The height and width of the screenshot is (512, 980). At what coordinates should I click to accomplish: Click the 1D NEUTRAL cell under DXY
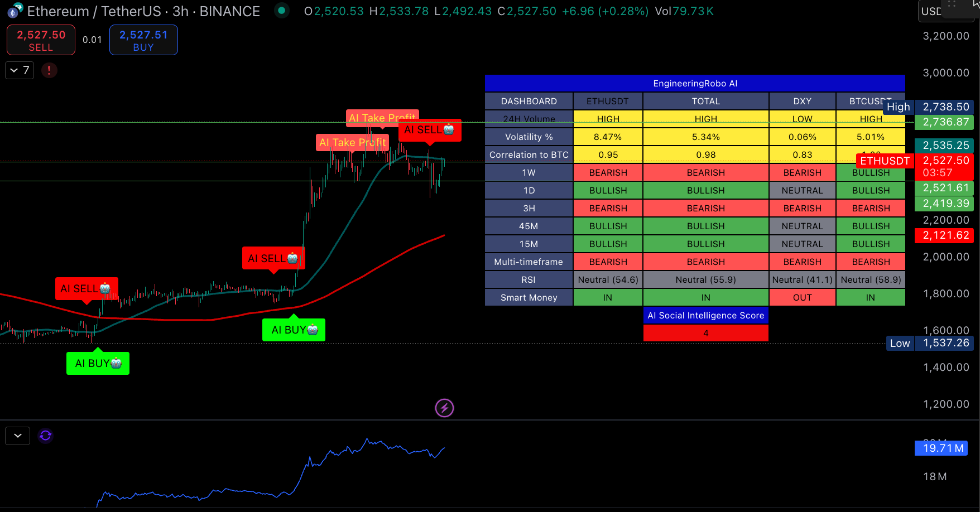(803, 190)
